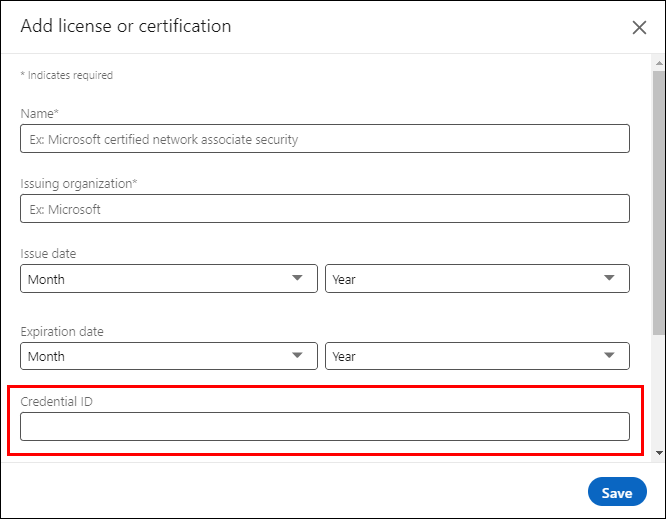Click the arrow icon of Expiration date Month

pos(297,355)
